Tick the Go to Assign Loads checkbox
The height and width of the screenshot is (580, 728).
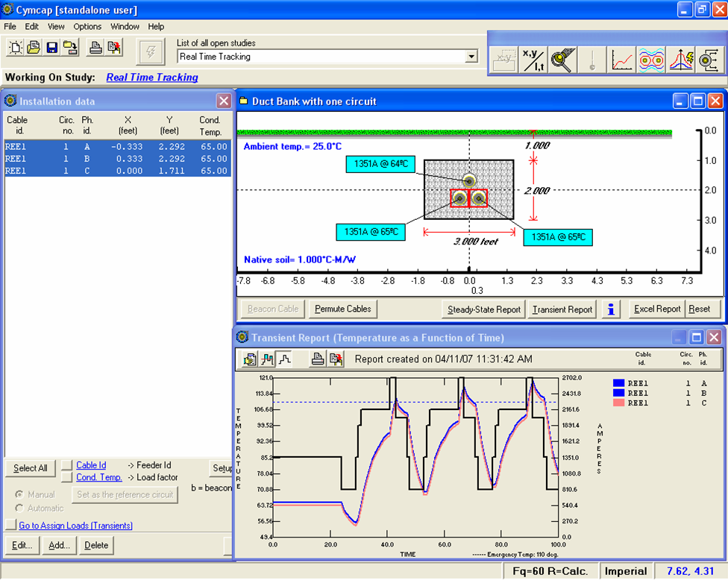[x=10, y=526]
